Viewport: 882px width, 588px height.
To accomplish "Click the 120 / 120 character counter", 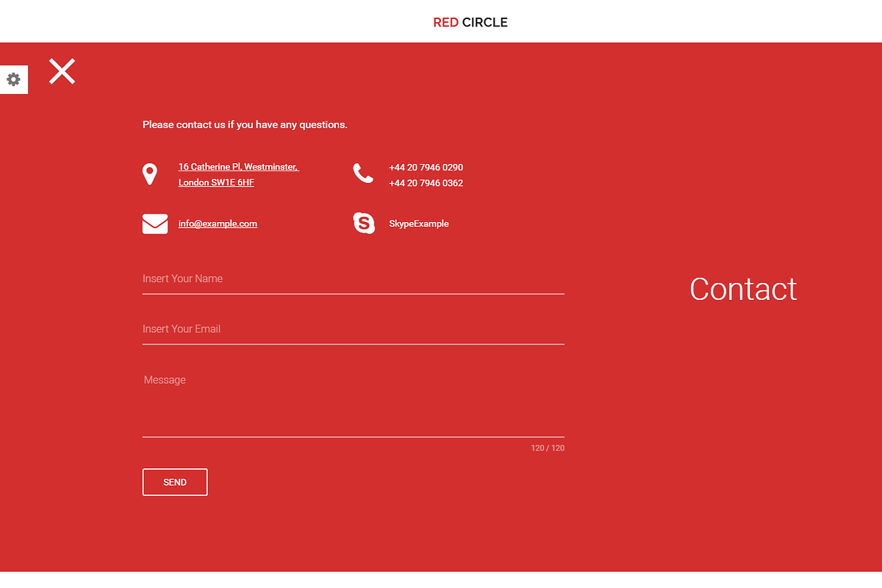I will [x=548, y=448].
